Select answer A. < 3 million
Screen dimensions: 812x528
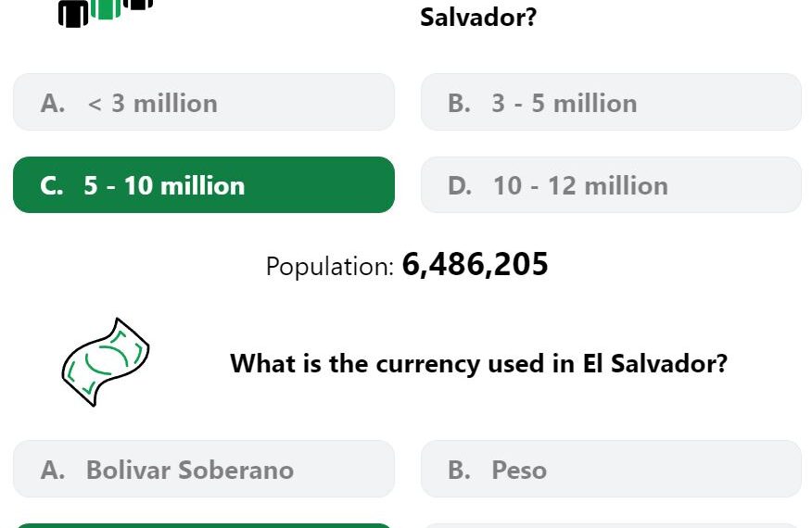point(204,102)
